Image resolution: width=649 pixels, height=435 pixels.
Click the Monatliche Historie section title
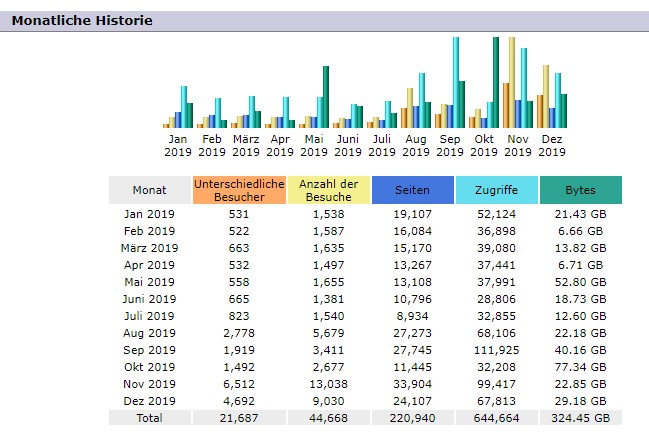(82, 21)
